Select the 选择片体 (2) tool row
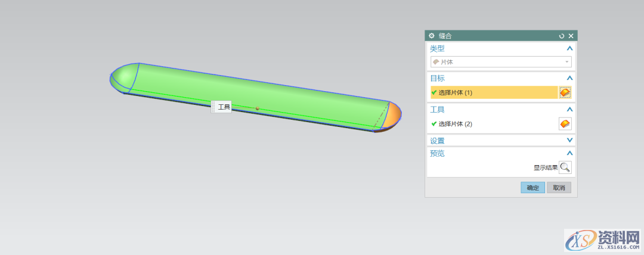 (493, 124)
